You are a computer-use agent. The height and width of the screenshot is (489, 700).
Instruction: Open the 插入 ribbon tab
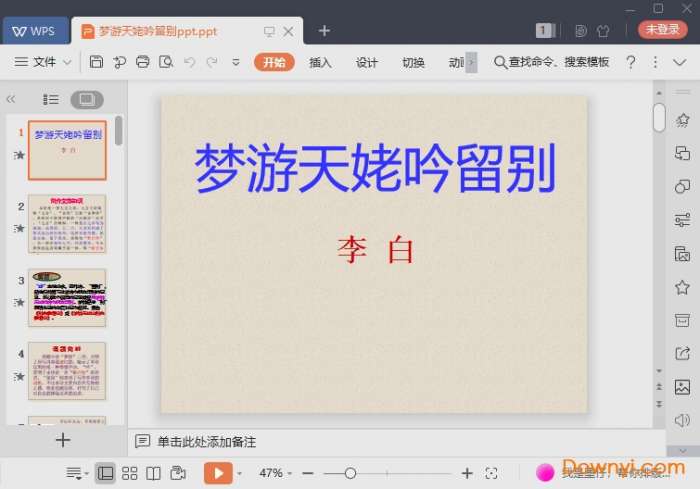click(320, 62)
